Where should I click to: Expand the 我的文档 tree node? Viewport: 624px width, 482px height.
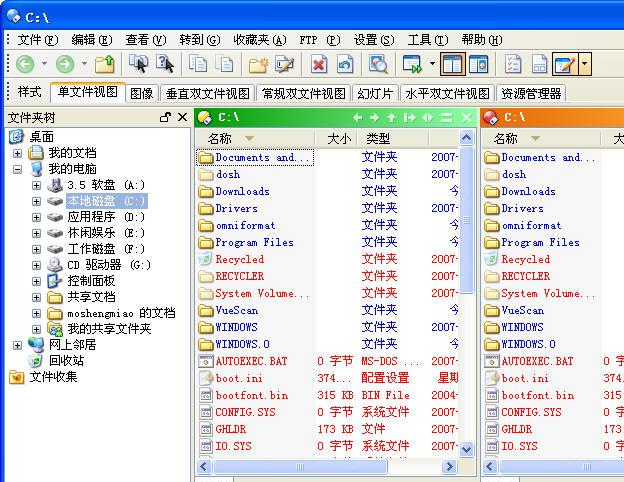pyautogui.click(x=17, y=153)
